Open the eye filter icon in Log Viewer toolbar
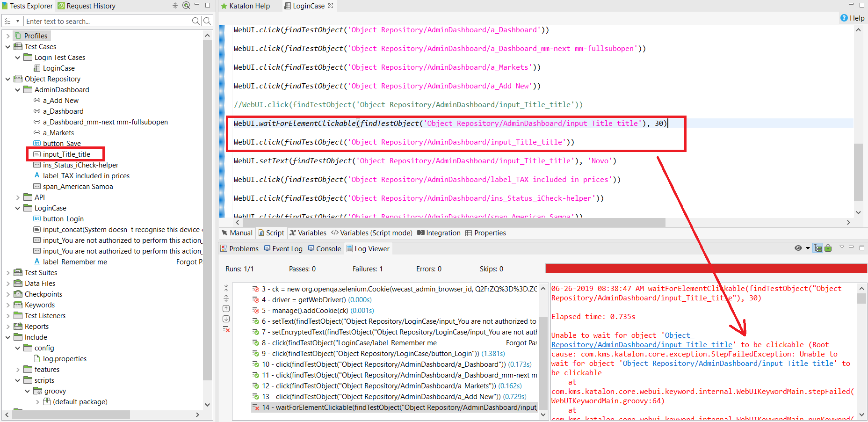The height and width of the screenshot is (422, 868). tap(798, 248)
